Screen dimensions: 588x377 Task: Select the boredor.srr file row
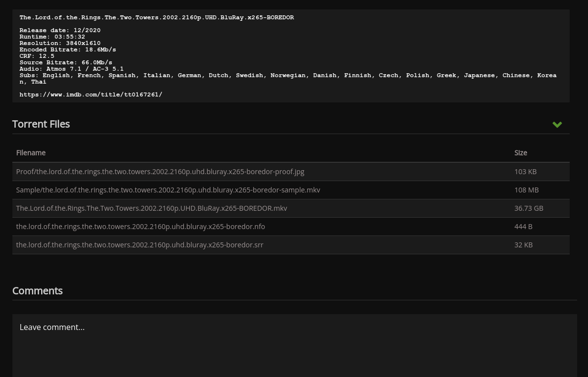coord(291,245)
